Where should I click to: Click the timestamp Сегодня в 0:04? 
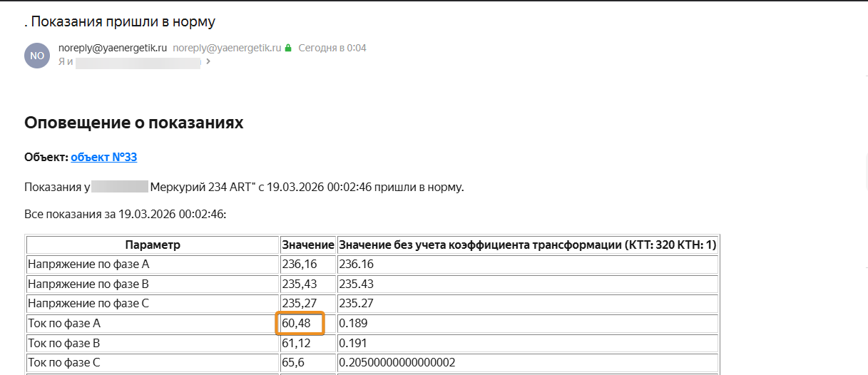pos(332,48)
